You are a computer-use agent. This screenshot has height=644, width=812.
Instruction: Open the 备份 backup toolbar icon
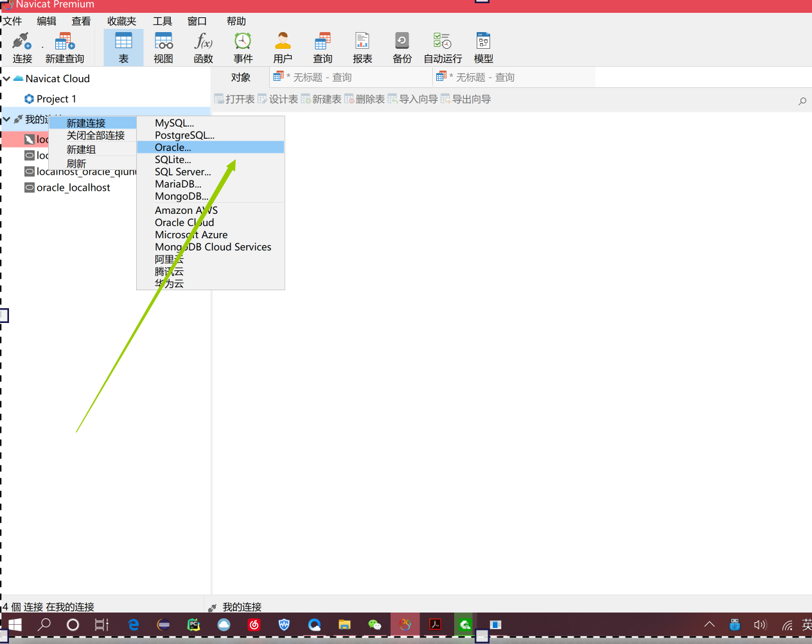[x=402, y=48]
